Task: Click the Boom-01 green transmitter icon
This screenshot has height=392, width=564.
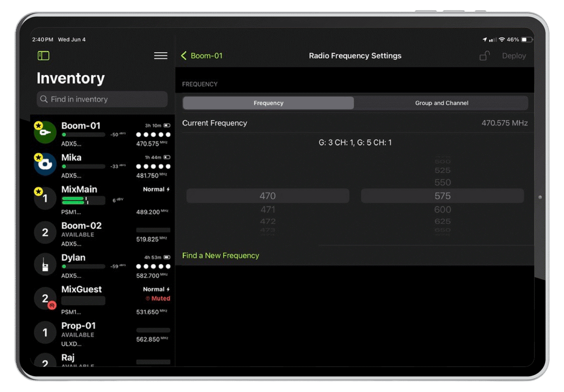Action: (x=46, y=133)
